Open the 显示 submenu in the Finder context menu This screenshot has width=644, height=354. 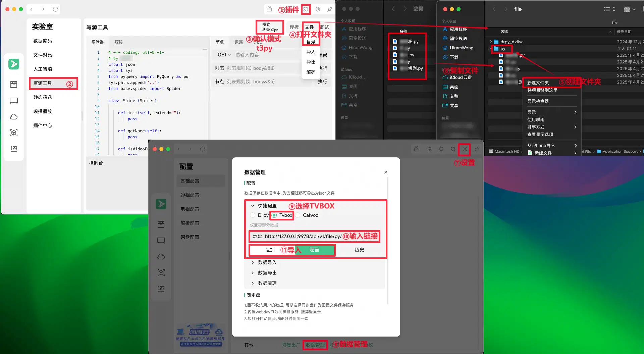click(552, 112)
